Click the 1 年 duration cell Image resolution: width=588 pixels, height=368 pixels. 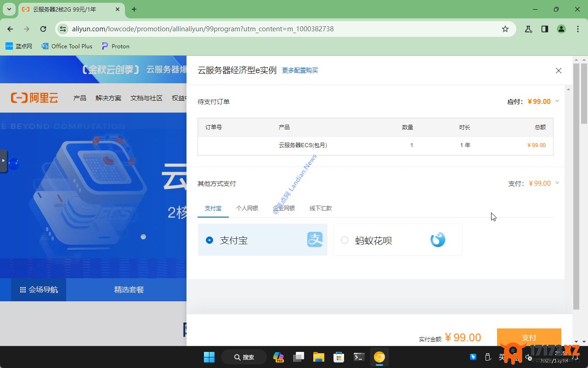[x=465, y=145]
